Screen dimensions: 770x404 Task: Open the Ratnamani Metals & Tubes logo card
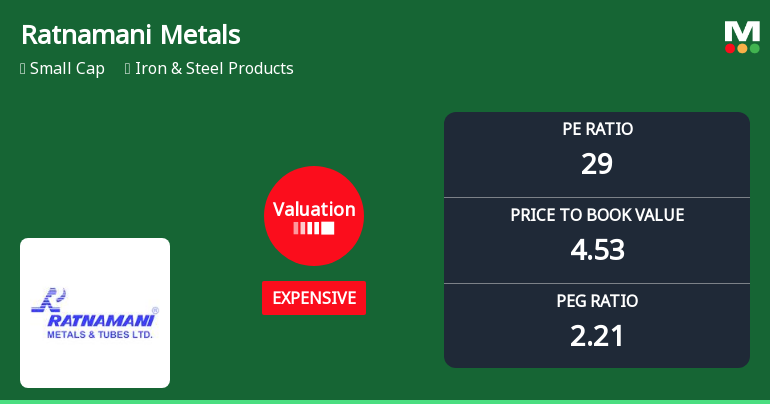coord(95,313)
